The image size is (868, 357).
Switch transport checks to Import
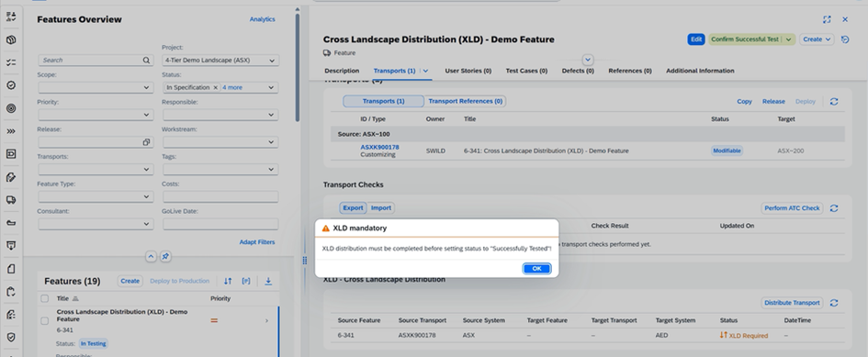pos(381,208)
